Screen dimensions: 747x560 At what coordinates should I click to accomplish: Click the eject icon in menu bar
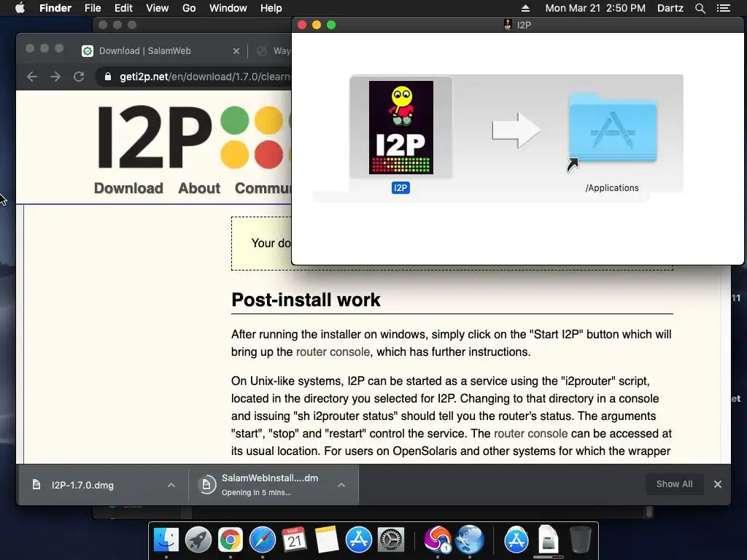pos(525,8)
